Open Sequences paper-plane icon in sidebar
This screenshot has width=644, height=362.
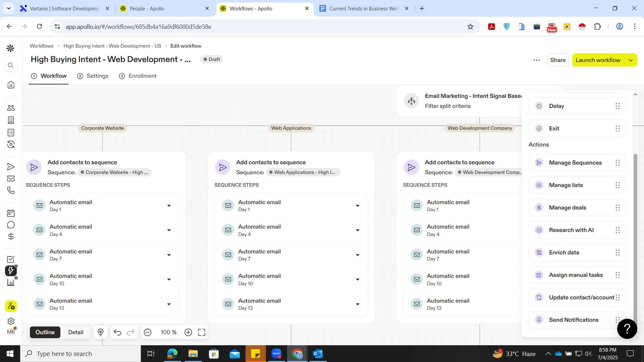click(x=11, y=167)
